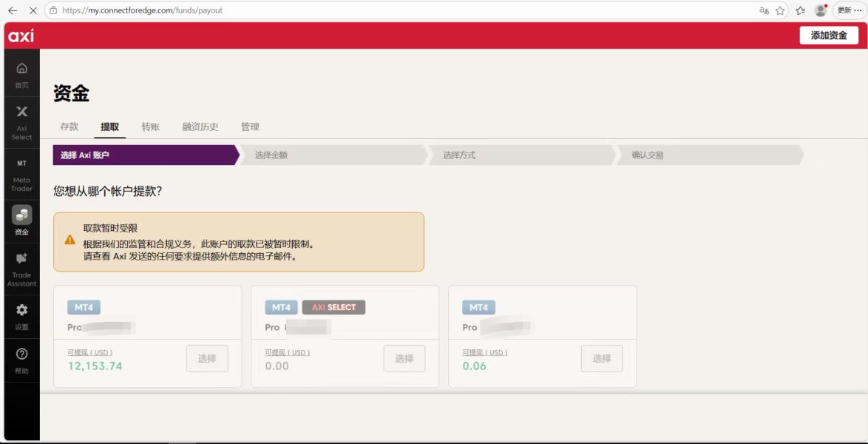Image resolution: width=868 pixels, height=444 pixels.
Task: Click the browser translate icon
Action: coord(764,10)
